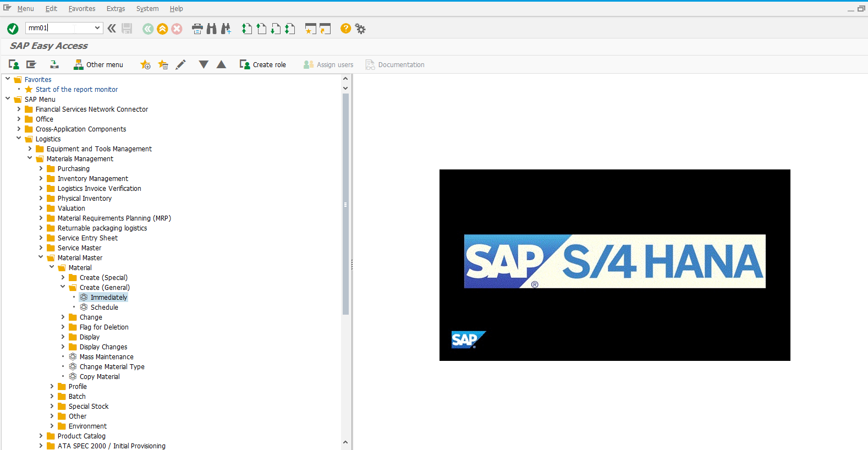Viewport: 868px width, 450px height.
Task: Collapse the Favorites folder
Action: click(x=8, y=79)
